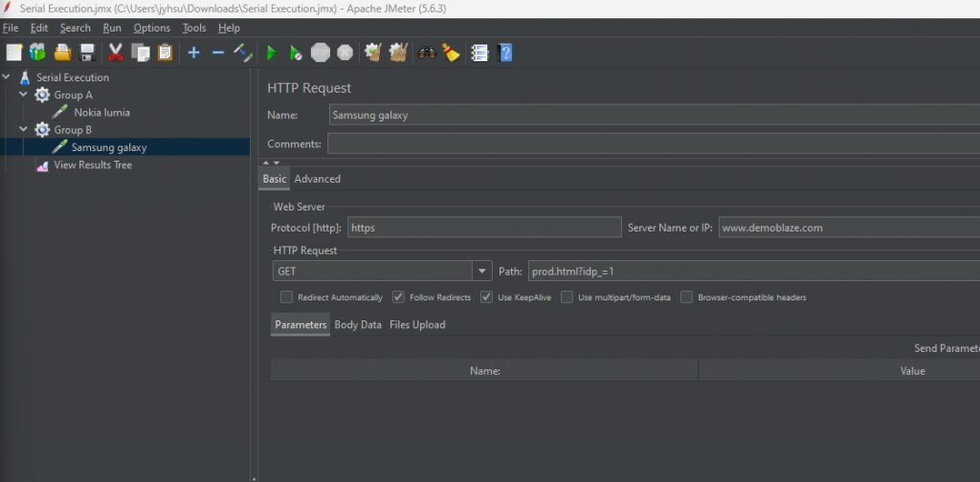Click the Clear All double-broom icon
The image size is (980, 482).
[x=398, y=53]
